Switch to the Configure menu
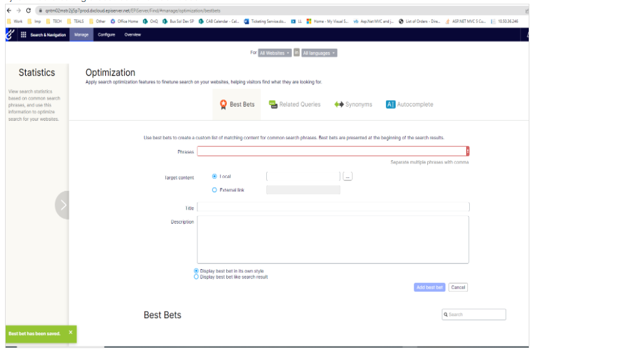644x360 pixels. pyautogui.click(x=106, y=35)
